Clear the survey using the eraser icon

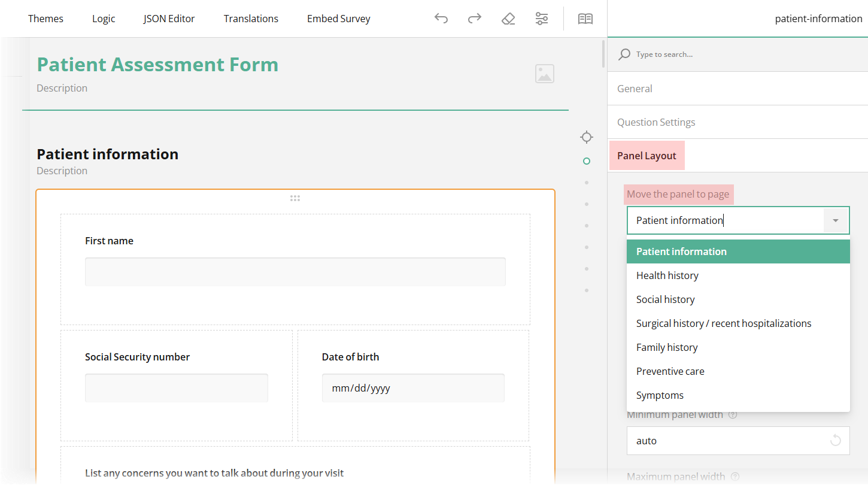[x=508, y=19]
